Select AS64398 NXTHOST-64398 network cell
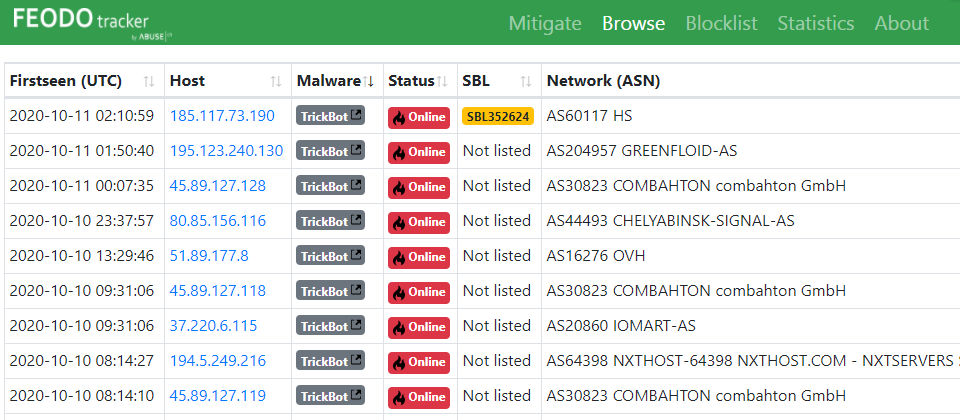The image size is (960, 420). click(753, 361)
